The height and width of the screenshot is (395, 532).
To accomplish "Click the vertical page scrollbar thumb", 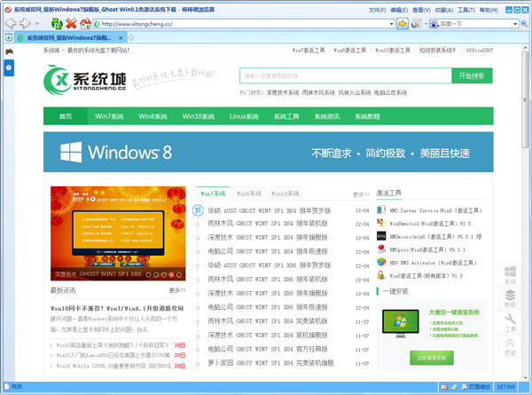I will pos(525,99).
